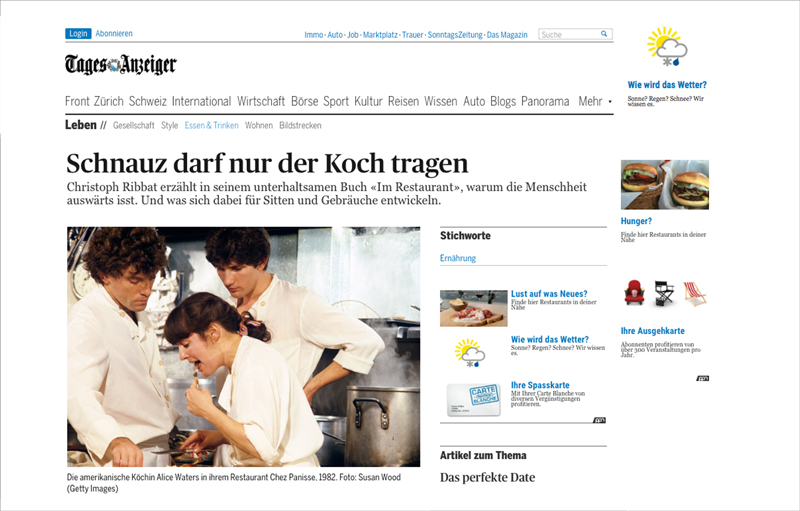The image size is (800, 511).
Task: Focus the Suche search field
Action: [569, 34]
